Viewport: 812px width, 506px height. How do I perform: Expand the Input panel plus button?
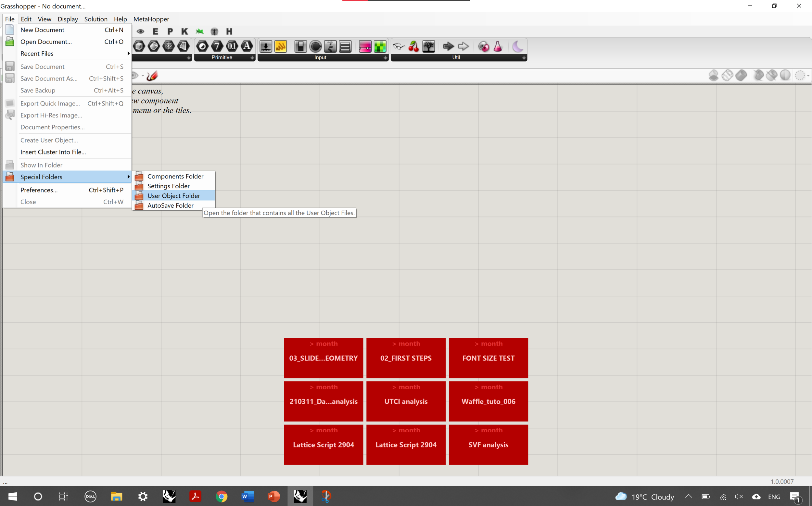(x=386, y=57)
